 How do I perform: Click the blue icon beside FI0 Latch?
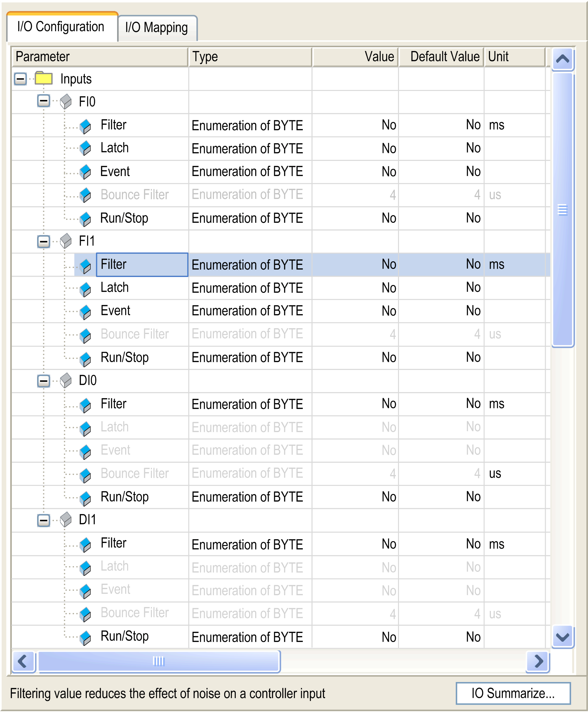coord(85,148)
